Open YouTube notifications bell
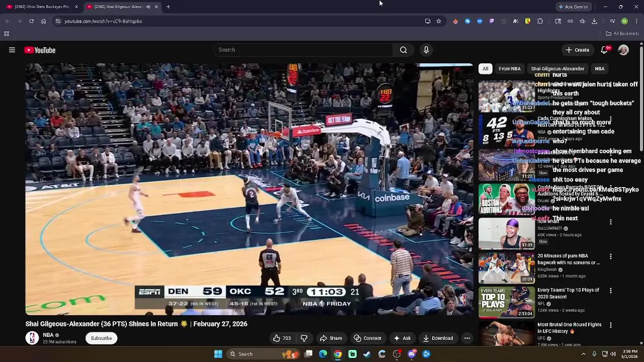The height and width of the screenshot is (362, 644). coord(605,50)
